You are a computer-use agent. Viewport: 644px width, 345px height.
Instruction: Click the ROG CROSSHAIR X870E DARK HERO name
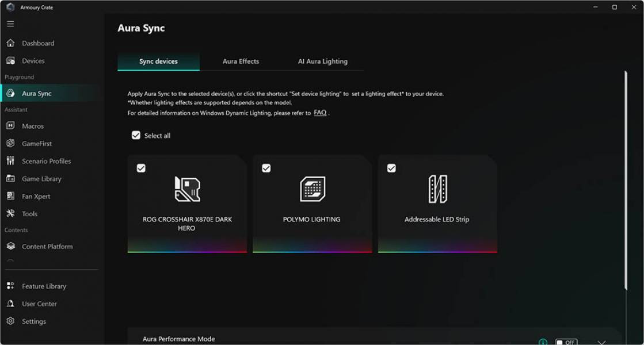click(x=187, y=224)
